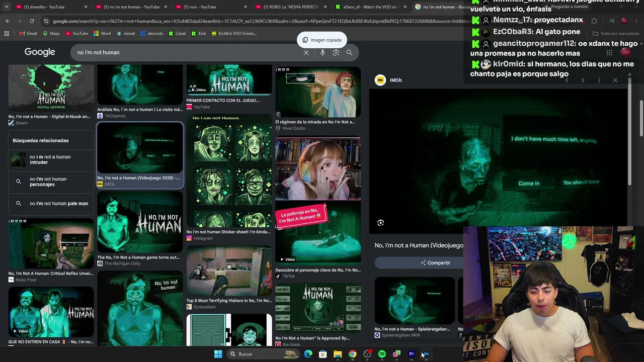The height and width of the screenshot is (362, 644).
Task: Open Spotify from the taskbar
Action: pyautogui.click(x=382, y=354)
